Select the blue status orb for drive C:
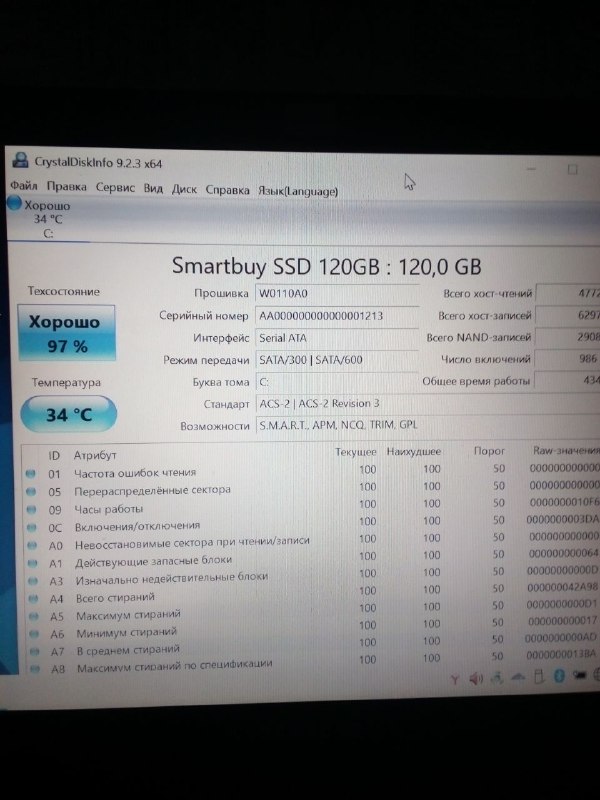The height and width of the screenshot is (800, 600). click(x=15, y=203)
